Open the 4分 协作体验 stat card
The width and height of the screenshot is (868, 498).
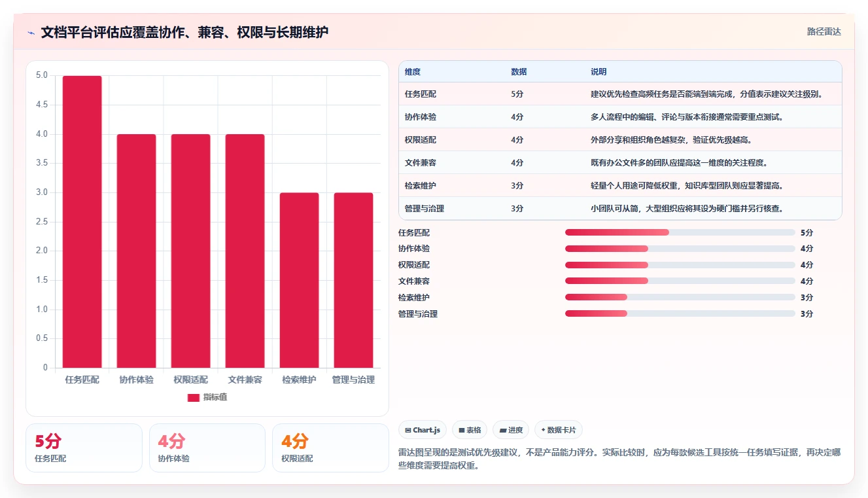pyautogui.click(x=207, y=448)
